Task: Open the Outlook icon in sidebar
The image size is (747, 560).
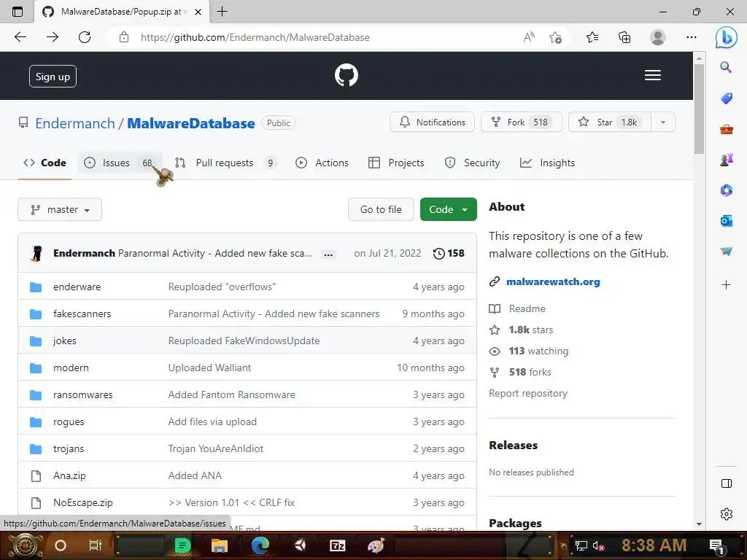Action: click(726, 221)
